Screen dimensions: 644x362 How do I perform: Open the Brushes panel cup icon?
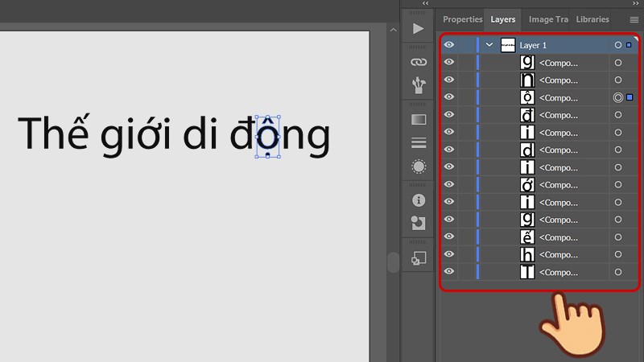point(419,85)
